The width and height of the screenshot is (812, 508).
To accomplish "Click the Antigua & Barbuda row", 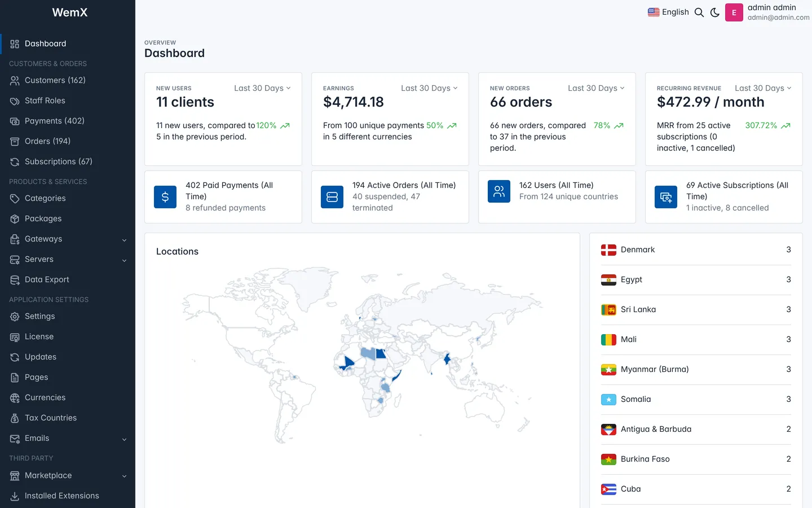I will [x=696, y=430].
